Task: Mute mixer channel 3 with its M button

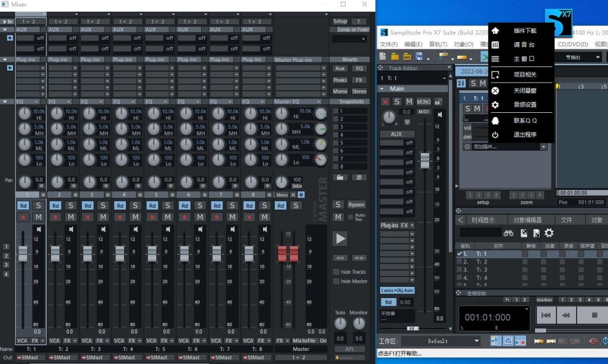Action: pyautogui.click(x=103, y=217)
